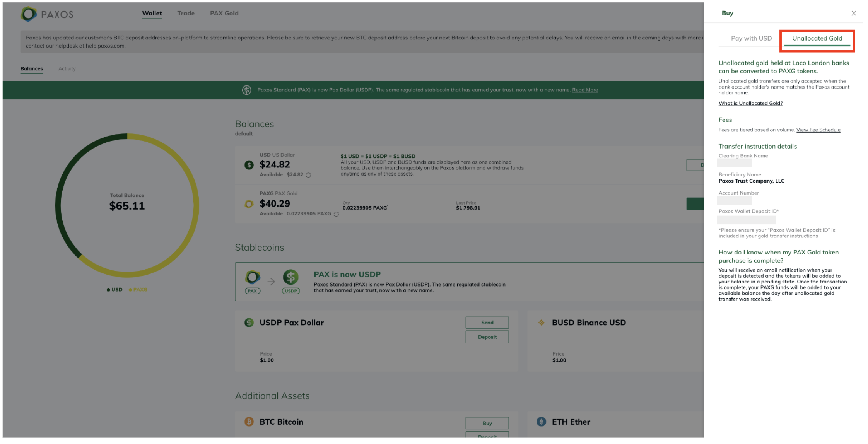
Task: Click the Paxos Wallet Deposit ID field
Action: pyautogui.click(x=746, y=220)
